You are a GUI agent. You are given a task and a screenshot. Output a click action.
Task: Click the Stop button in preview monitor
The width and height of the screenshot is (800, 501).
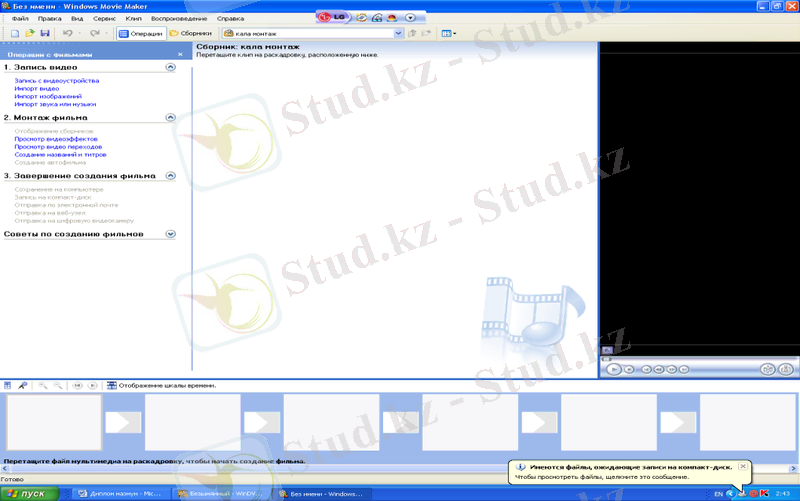629,369
